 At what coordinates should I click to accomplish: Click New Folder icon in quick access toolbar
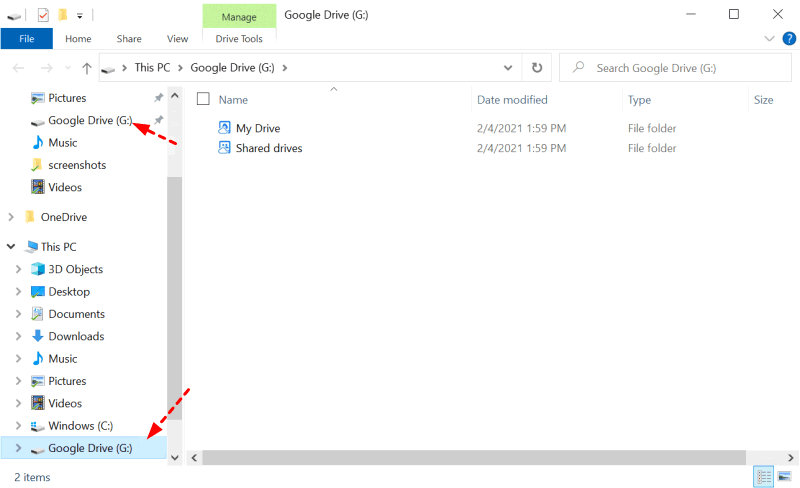pyautogui.click(x=63, y=15)
